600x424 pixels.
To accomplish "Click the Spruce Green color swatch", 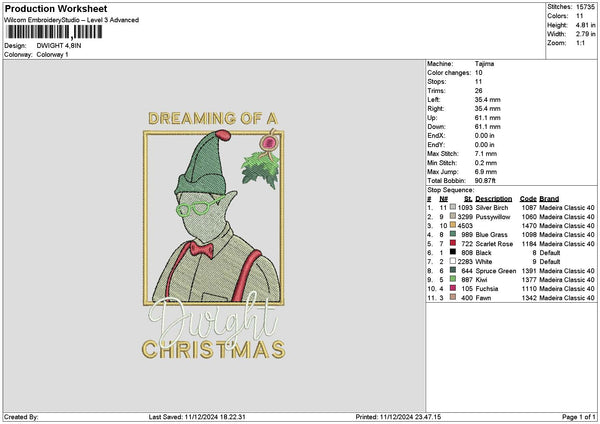I will pyautogui.click(x=453, y=271).
